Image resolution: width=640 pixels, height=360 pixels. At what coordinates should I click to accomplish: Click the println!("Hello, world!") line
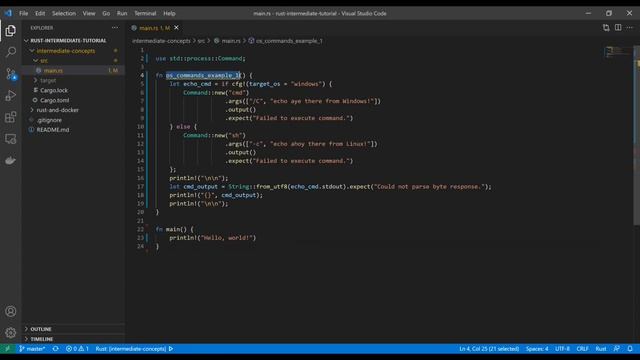tap(212, 238)
